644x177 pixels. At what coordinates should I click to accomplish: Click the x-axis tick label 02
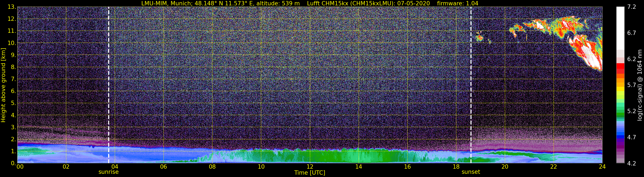66,167
